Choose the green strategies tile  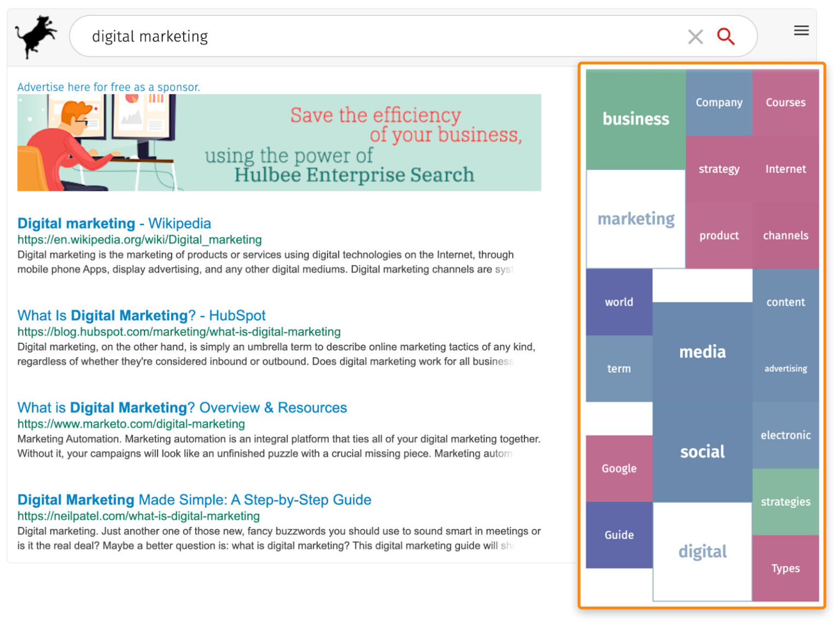[x=785, y=502]
